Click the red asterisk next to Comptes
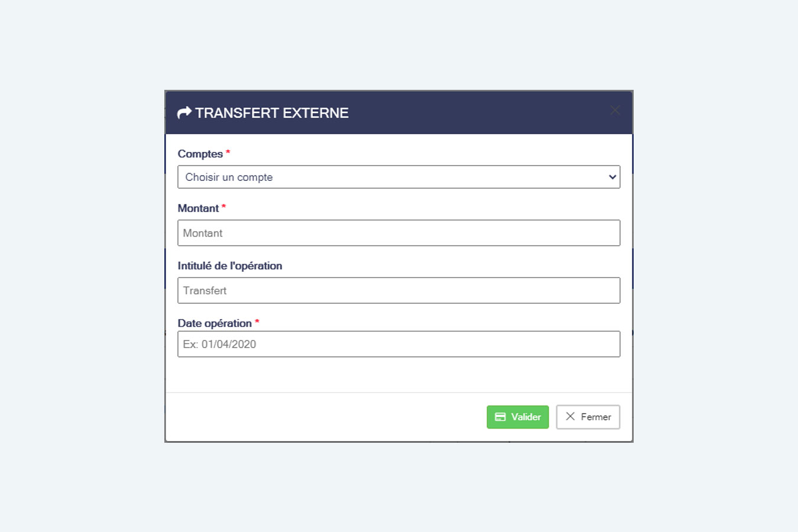The image size is (798, 532). click(x=228, y=153)
